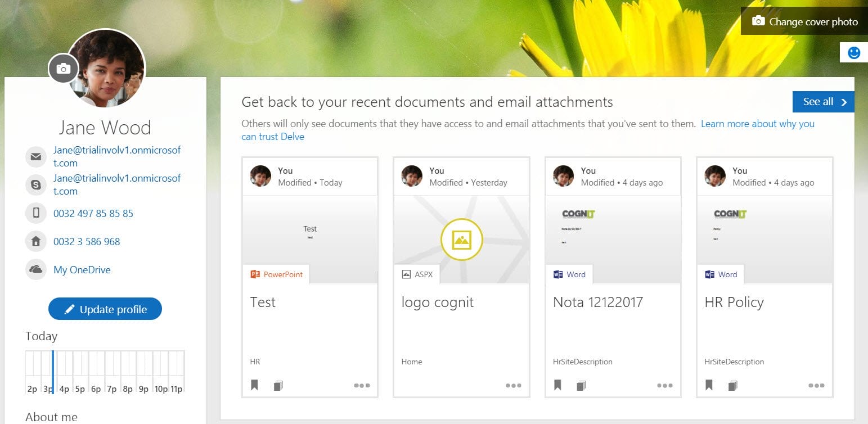Click the boards icon on HR Policy card
This screenshot has height=424, width=868.
(733, 386)
